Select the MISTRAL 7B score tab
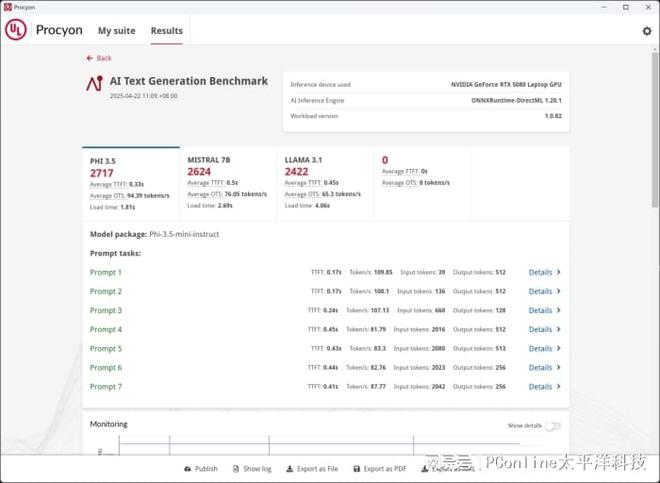660x483 pixels. [229, 183]
